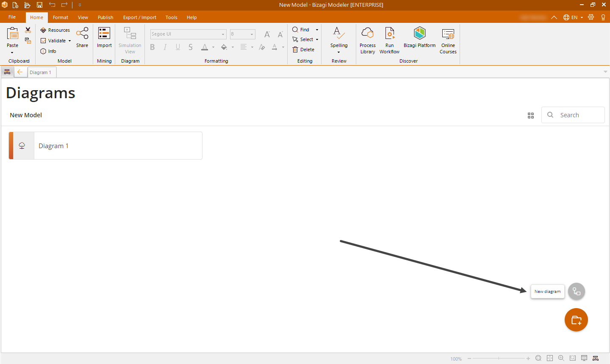Toggle Underline formatting
The height and width of the screenshot is (364, 610).
(x=178, y=47)
